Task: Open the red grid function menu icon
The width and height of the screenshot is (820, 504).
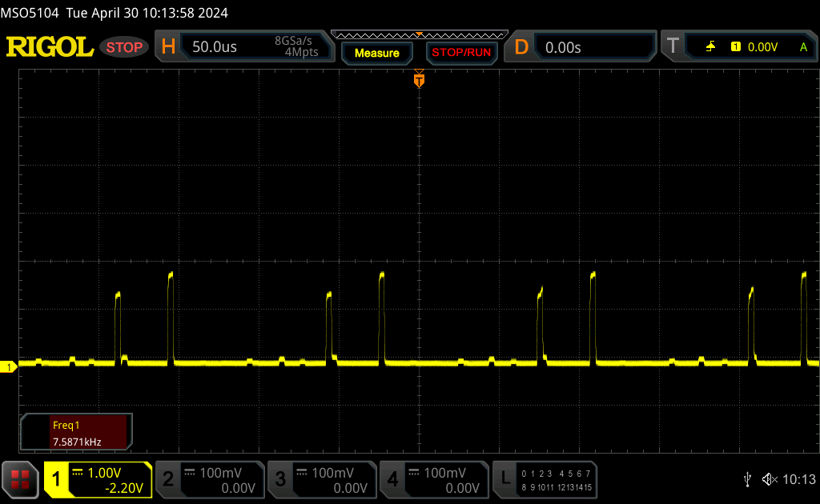Action: pos(21,479)
